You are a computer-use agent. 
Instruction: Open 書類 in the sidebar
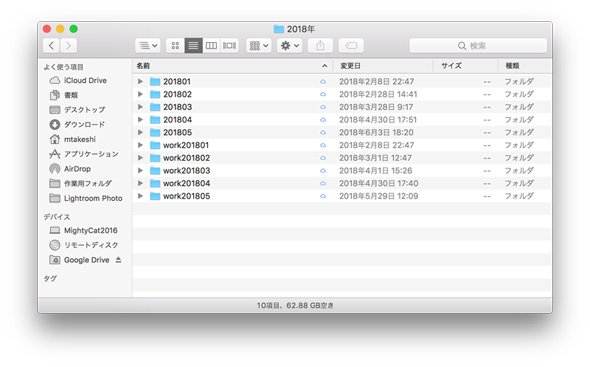(64, 95)
